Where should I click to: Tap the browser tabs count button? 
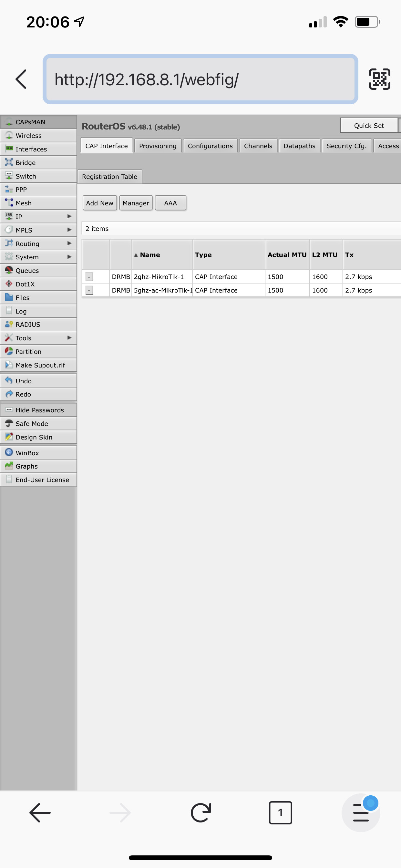(x=280, y=813)
